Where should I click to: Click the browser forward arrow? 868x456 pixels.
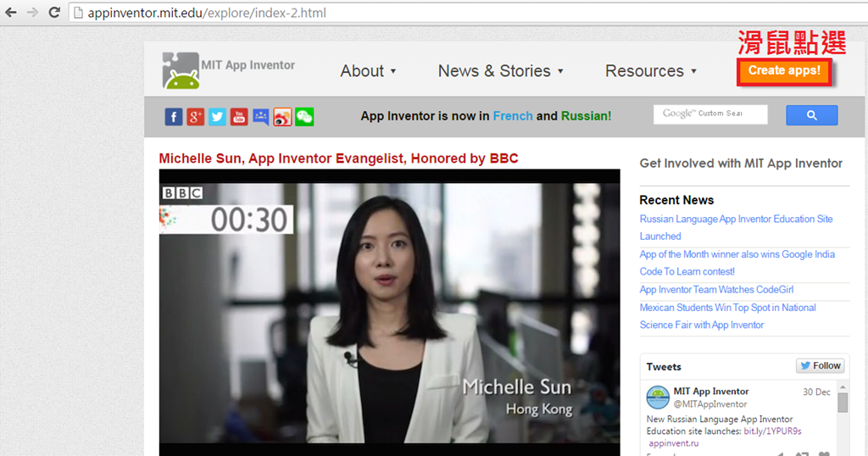tap(33, 12)
